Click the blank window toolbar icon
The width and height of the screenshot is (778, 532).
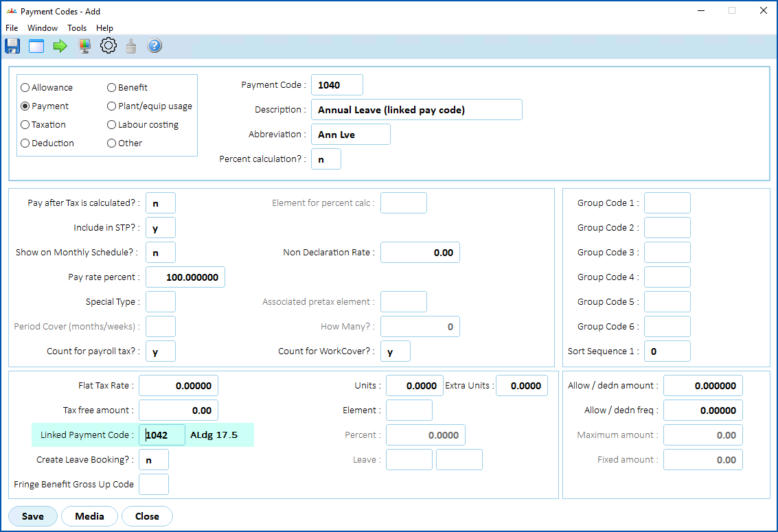(36, 46)
